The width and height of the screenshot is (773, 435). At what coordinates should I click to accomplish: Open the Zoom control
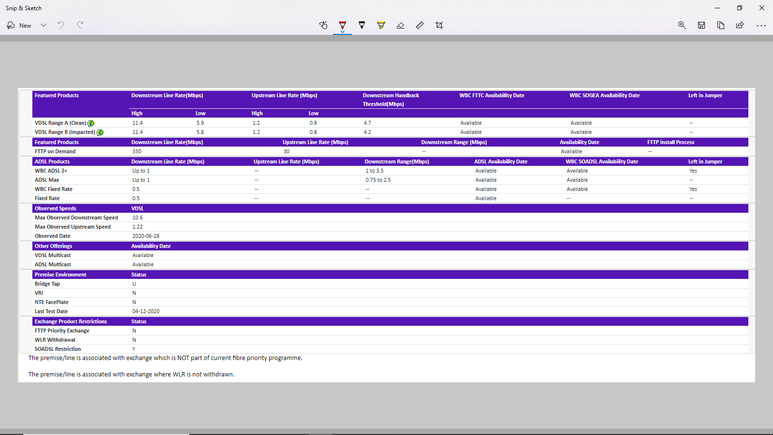point(682,25)
